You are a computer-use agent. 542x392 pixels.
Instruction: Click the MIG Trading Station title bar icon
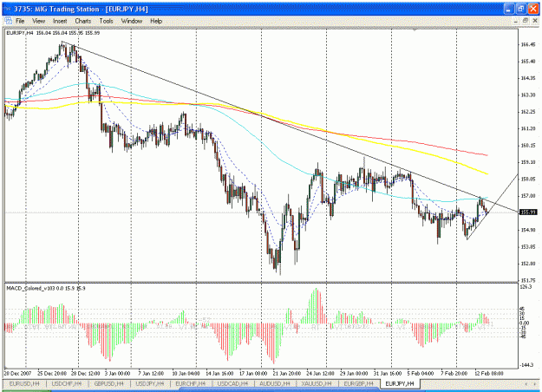point(7,9)
